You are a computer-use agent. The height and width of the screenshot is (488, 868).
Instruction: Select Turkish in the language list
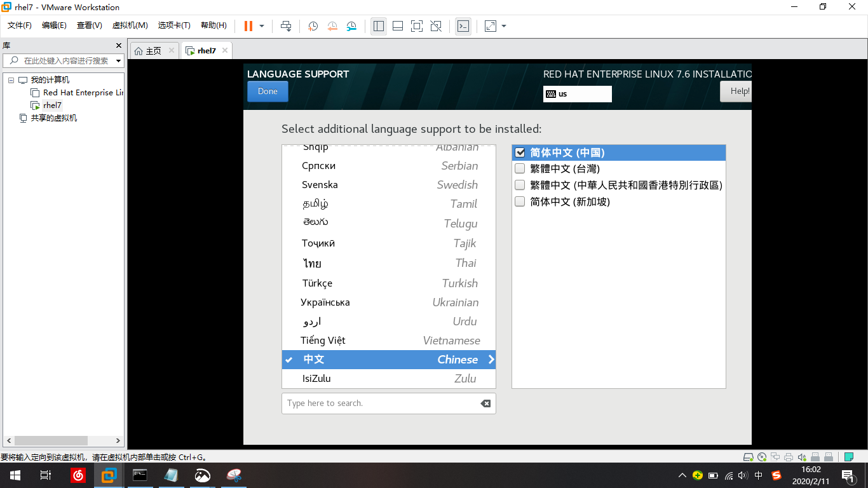click(x=389, y=283)
